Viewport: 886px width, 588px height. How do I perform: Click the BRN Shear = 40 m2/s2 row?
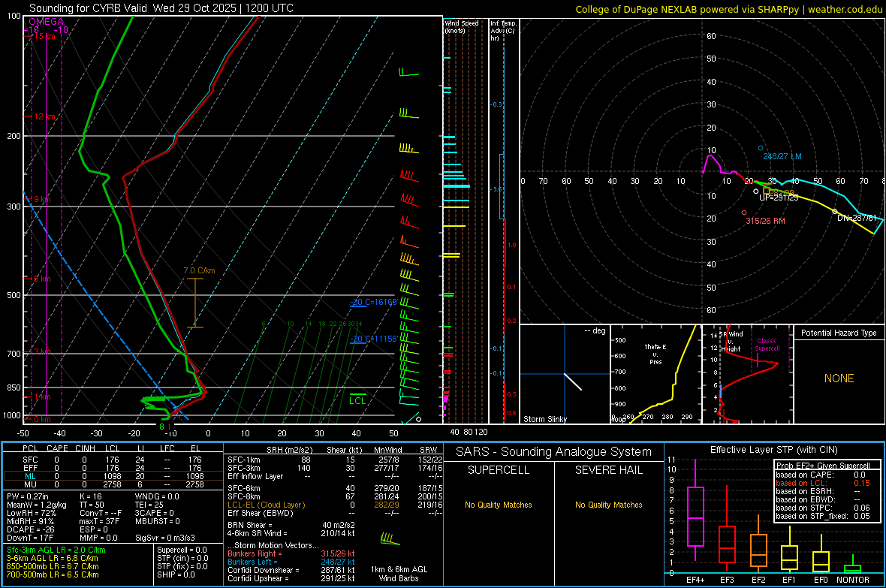click(x=291, y=525)
